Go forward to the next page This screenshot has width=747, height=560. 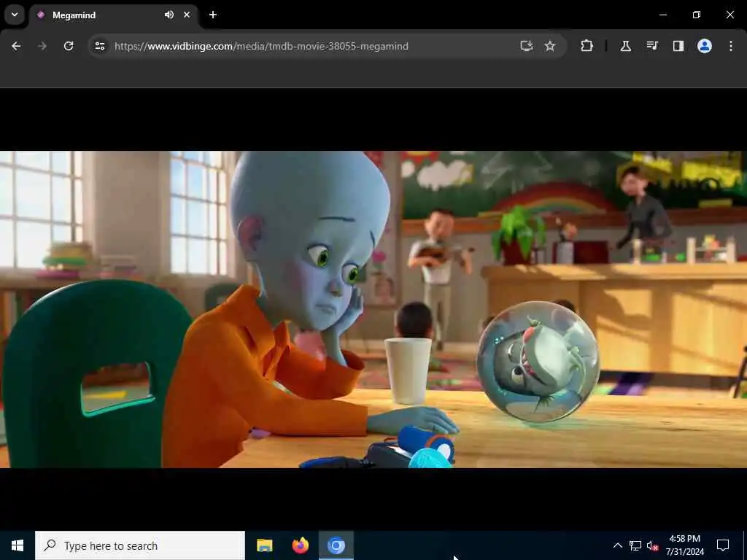coord(42,46)
